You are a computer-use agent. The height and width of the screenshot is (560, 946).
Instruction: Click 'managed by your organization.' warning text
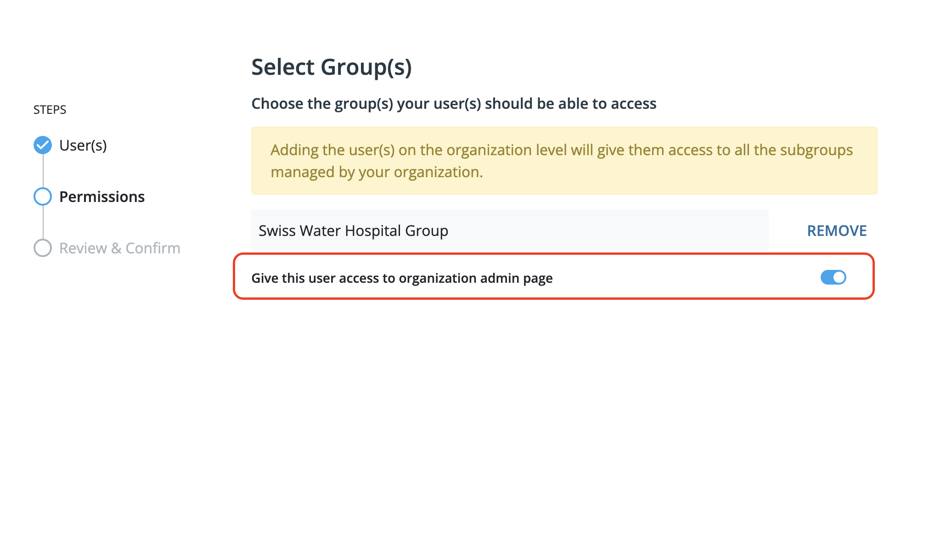377,172
